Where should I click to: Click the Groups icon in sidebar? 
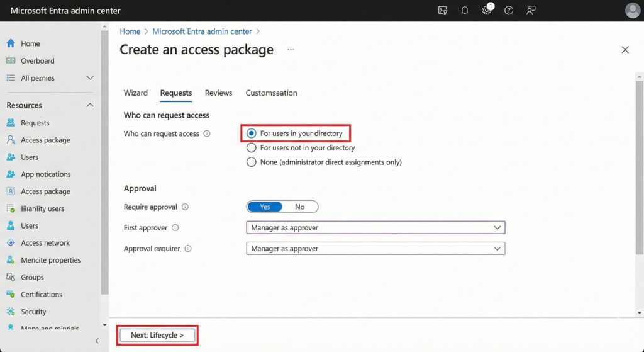click(11, 277)
